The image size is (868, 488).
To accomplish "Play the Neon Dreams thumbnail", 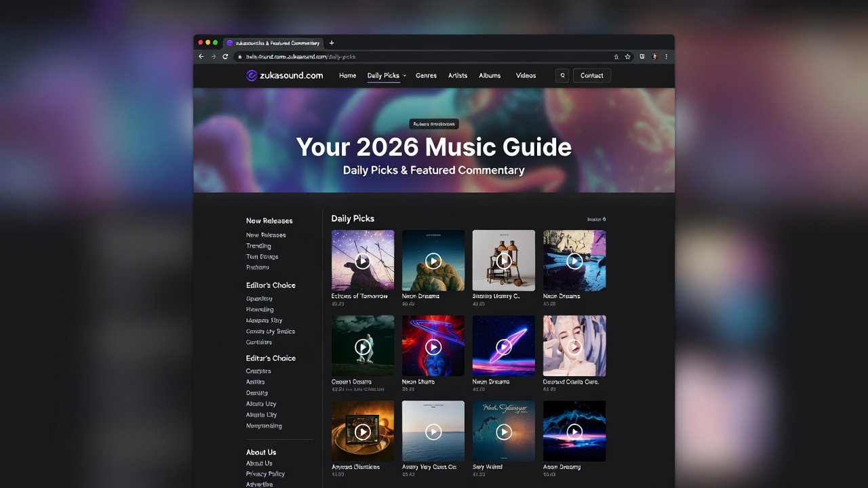I will click(433, 260).
